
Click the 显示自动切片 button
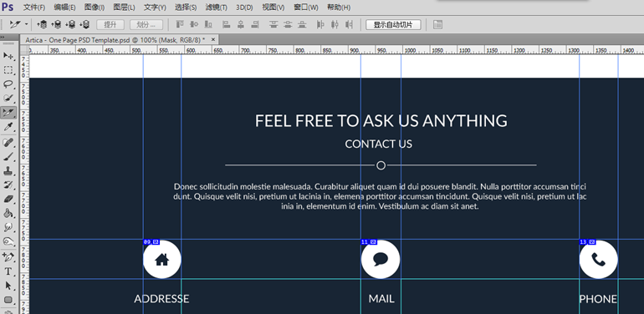393,24
